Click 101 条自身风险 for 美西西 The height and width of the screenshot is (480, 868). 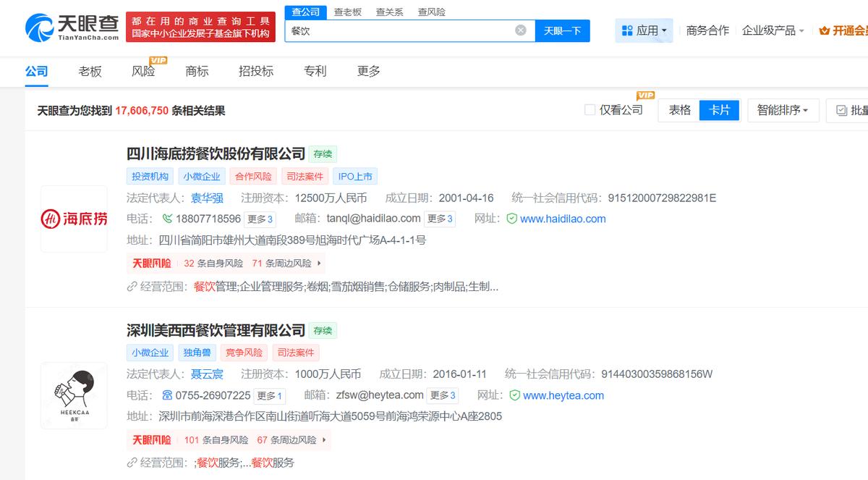coord(216,440)
